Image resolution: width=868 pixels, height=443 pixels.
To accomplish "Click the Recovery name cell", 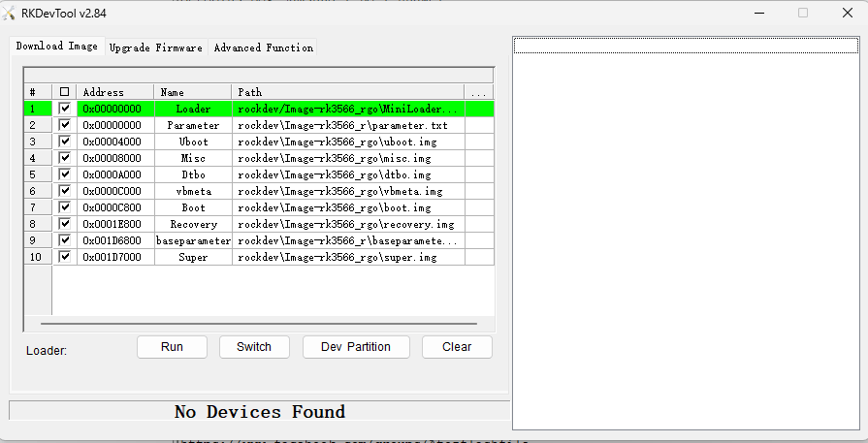I will pos(193,224).
